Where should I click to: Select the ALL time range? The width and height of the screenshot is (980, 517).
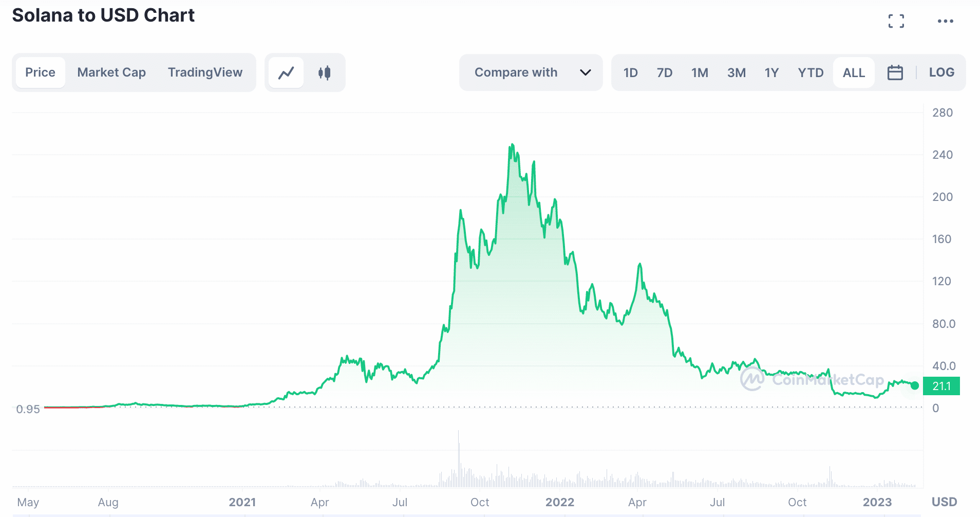[854, 72]
